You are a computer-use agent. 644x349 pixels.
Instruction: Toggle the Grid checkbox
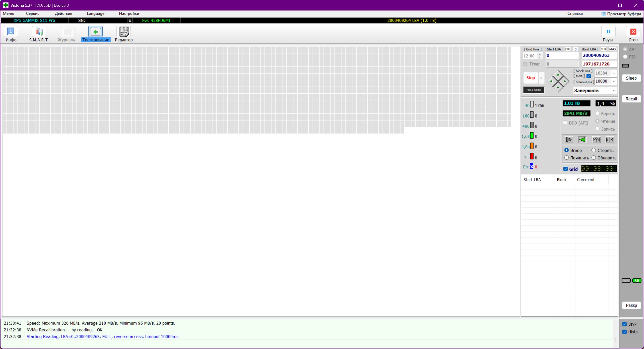click(x=565, y=169)
